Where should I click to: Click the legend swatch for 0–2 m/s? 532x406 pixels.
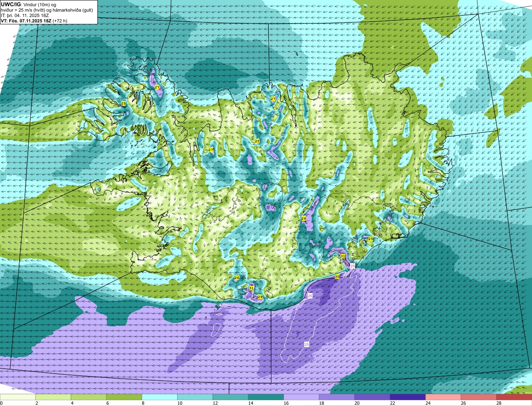(18, 397)
